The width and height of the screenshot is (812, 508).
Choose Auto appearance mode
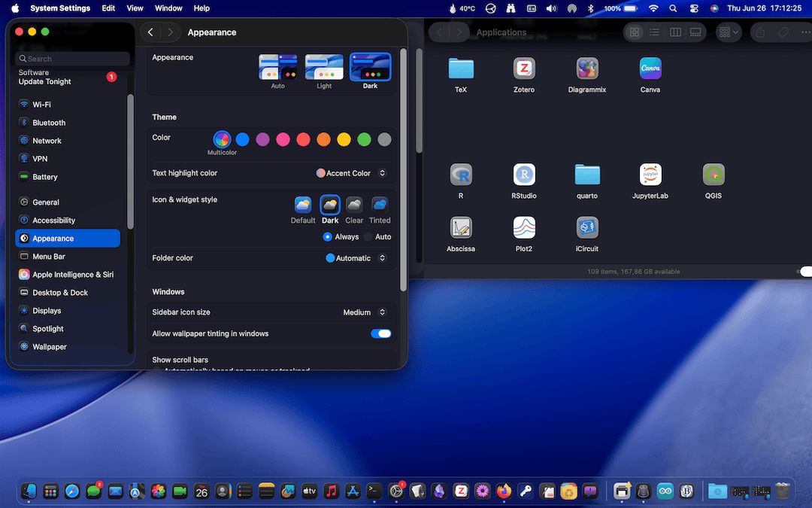point(277,67)
